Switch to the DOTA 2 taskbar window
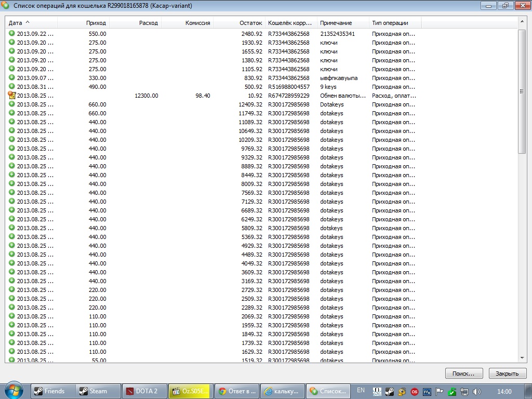The width and height of the screenshot is (532, 399). (x=144, y=391)
